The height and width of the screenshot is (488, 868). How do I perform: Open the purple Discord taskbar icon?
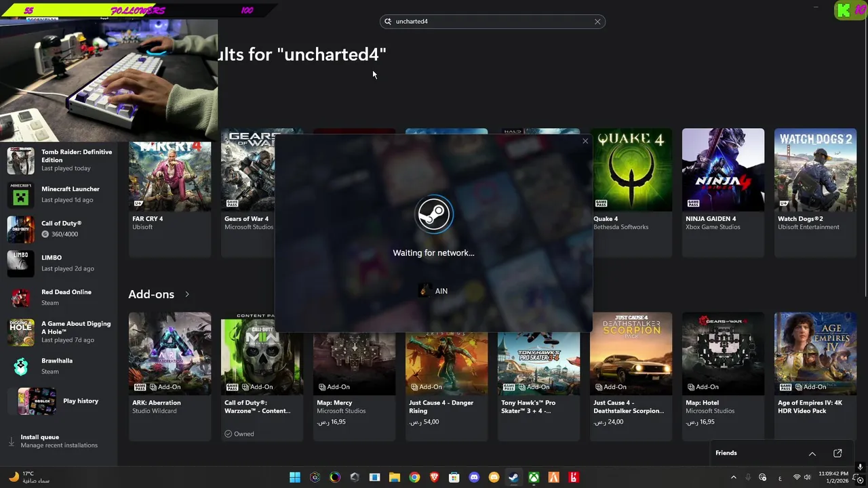tap(474, 477)
